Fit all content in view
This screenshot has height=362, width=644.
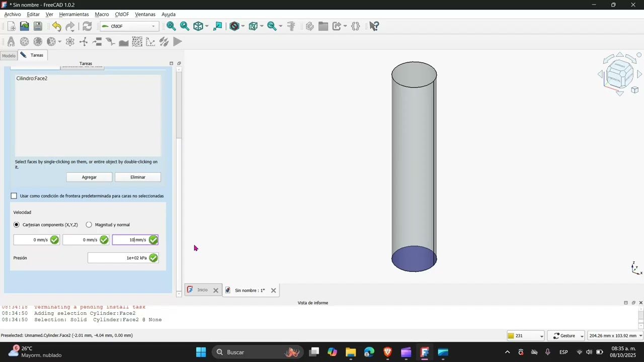[171, 26]
